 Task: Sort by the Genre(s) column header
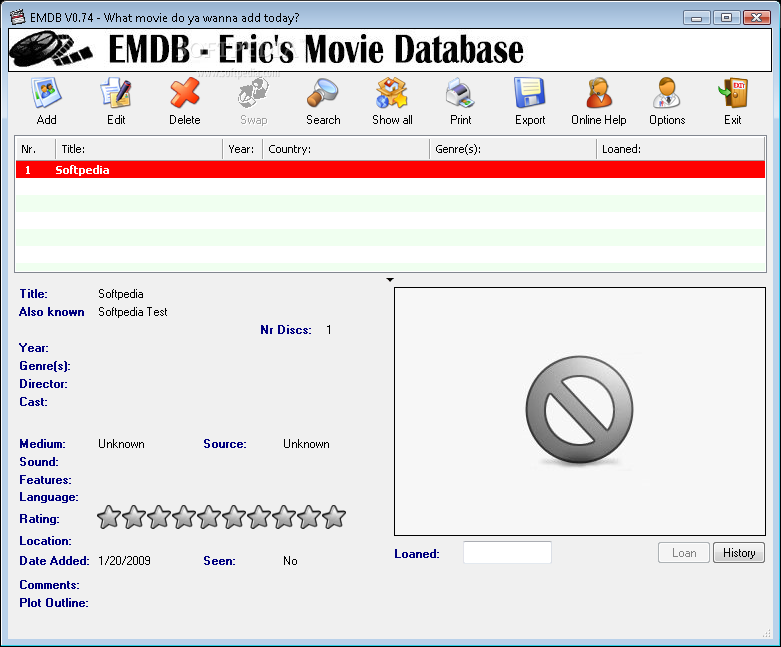[x=513, y=149]
